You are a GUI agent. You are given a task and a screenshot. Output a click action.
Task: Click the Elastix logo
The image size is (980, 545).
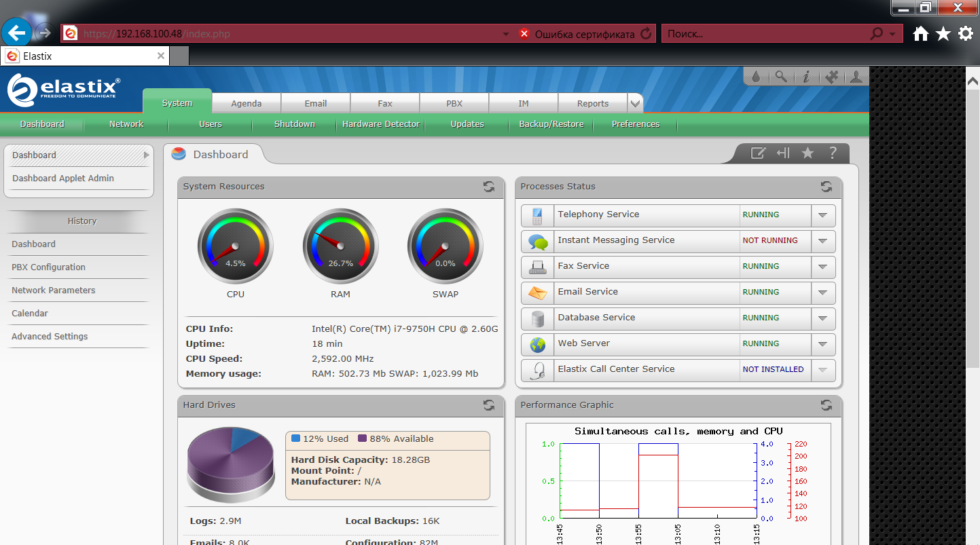(64, 89)
